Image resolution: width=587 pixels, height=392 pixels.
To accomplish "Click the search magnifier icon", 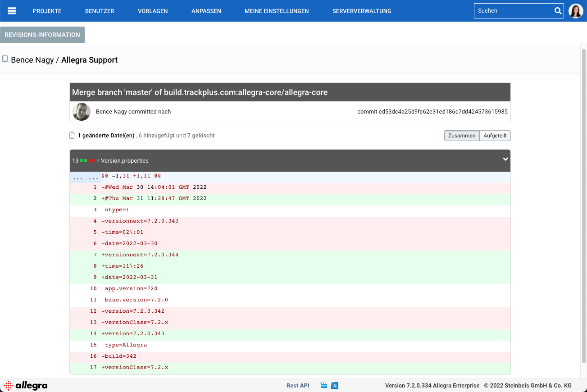I will [x=558, y=11].
